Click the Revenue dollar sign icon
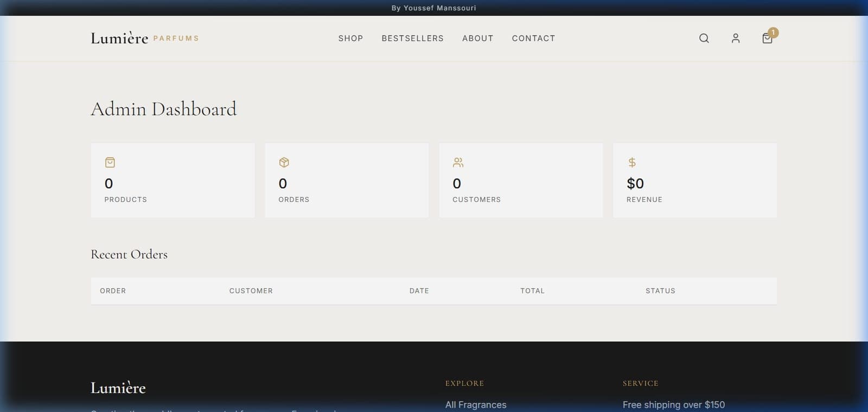Viewport: 868px width, 412px height. (x=632, y=162)
